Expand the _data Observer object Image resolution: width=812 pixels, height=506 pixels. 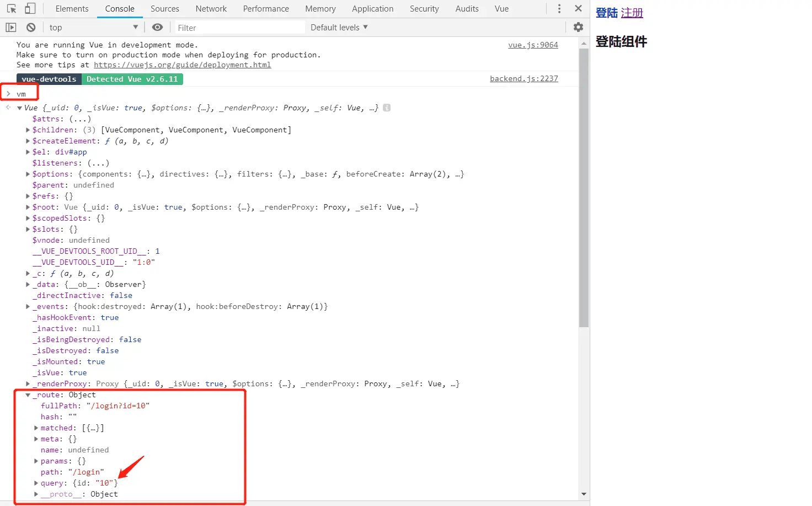[x=28, y=285]
